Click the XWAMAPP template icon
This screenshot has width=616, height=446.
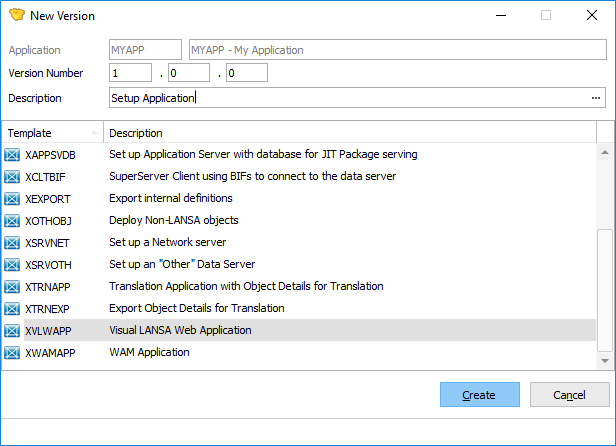tap(12, 353)
